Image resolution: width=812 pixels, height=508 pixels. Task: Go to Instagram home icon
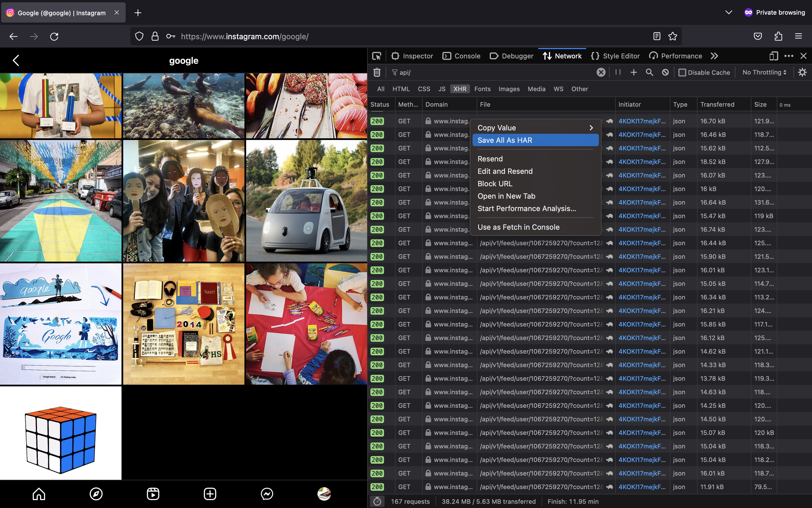pyautogui.click(x=39, y=494)
